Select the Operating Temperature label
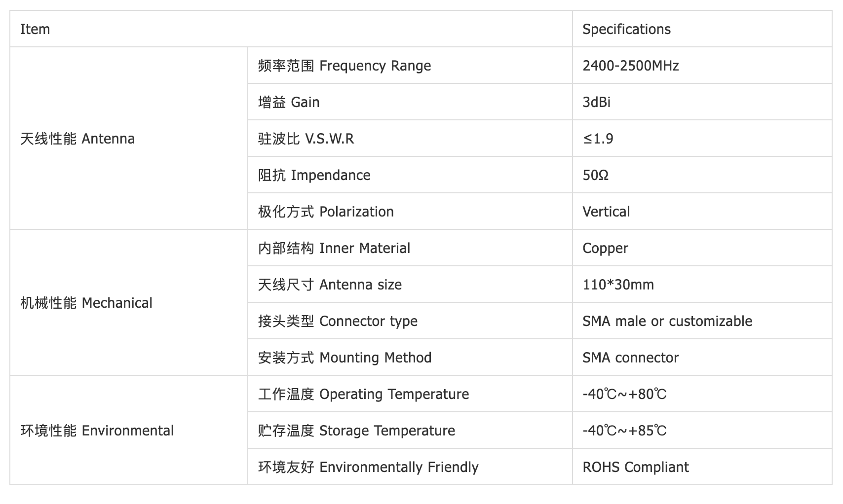Screen dimensions: 843x504 pyautogui.click(x=363, y=394)
